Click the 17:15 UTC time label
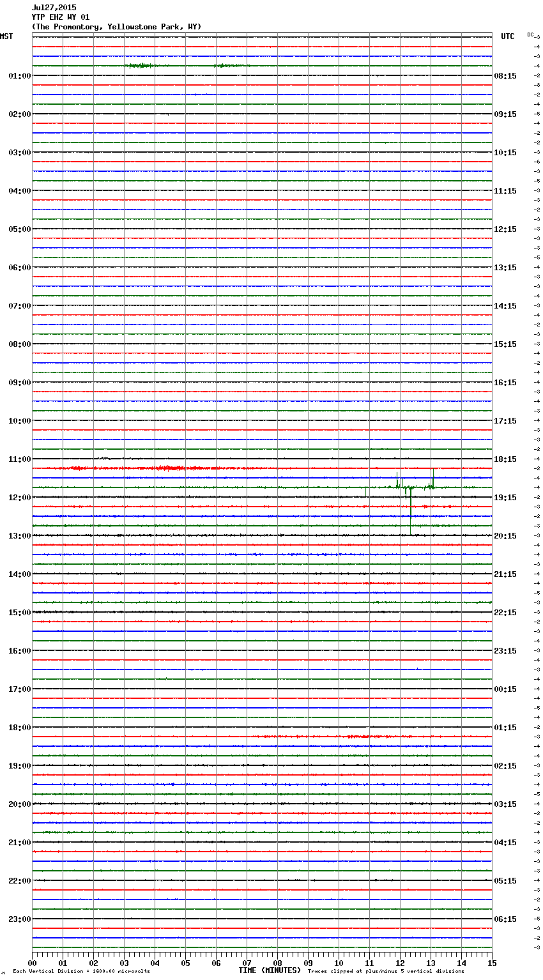543x980 pixels. pos(505,421)
